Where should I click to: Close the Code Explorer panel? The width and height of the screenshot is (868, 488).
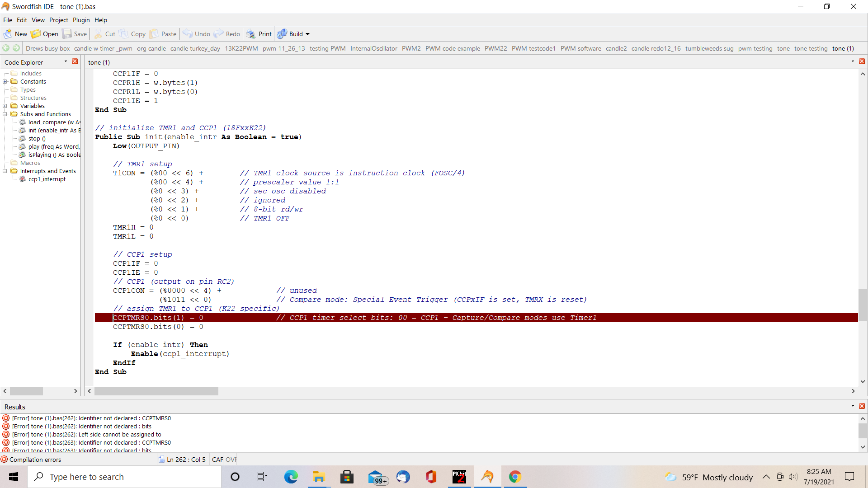(75, 61)
